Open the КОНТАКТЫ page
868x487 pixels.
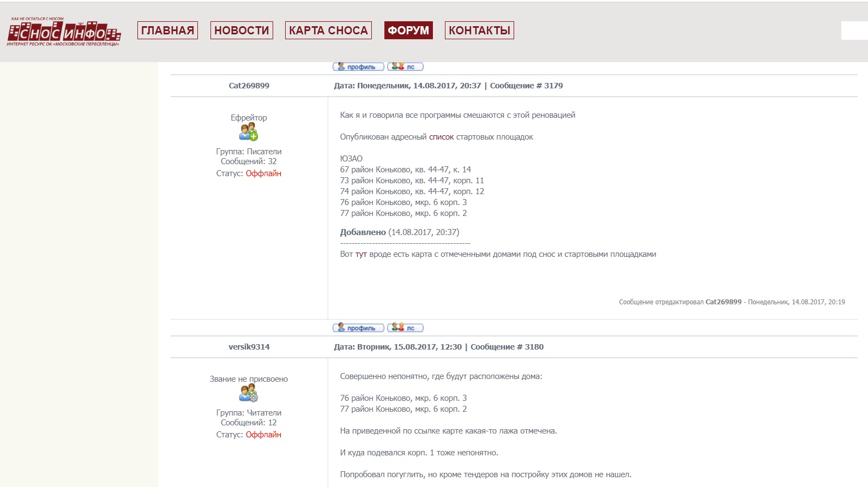479,31
